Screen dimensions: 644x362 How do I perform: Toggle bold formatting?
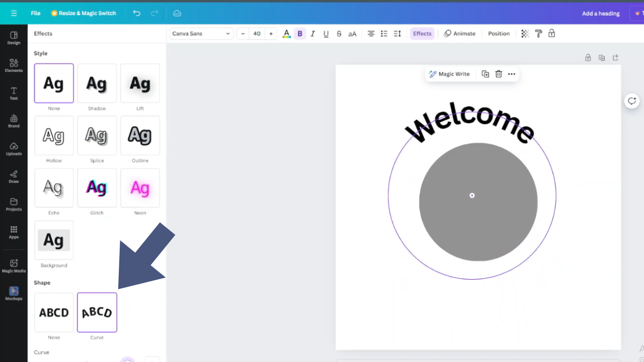coord(300,34)
